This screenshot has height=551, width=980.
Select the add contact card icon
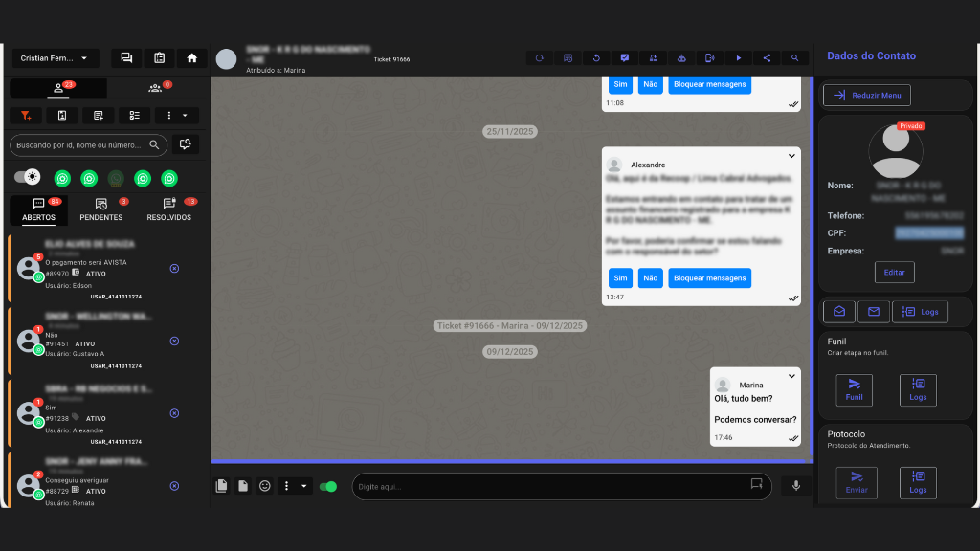coord(63,115)
